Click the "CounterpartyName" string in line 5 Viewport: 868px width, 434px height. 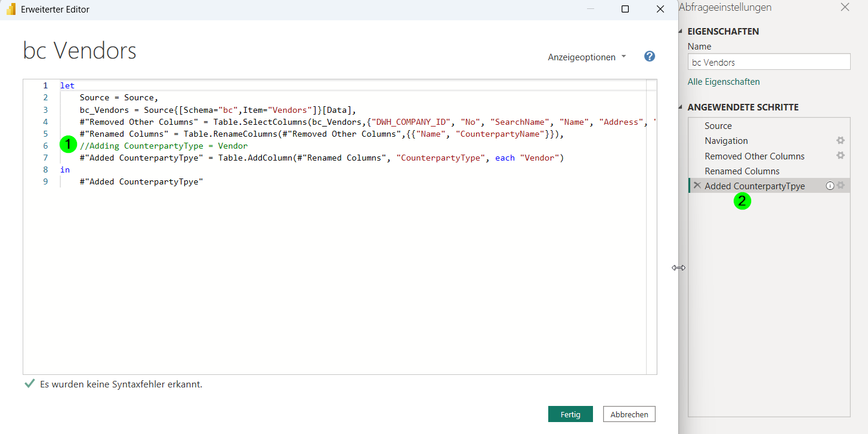tap(500, 134)
